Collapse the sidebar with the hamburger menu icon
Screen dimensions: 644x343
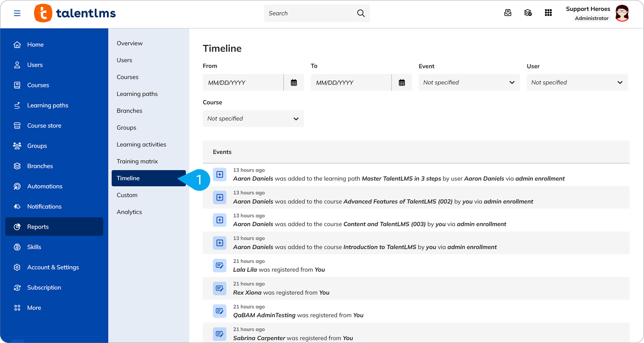[x=17, y=13]
